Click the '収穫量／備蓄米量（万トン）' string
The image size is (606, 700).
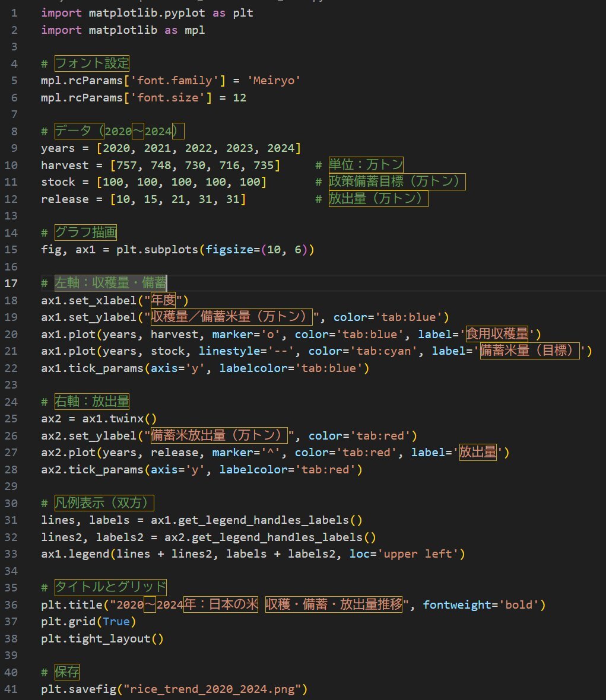click(231, 317)
